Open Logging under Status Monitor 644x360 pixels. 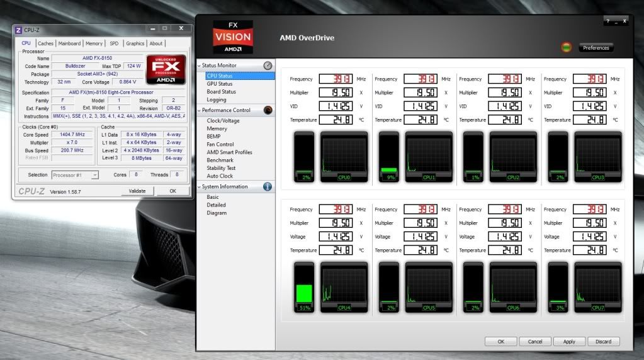217,99
